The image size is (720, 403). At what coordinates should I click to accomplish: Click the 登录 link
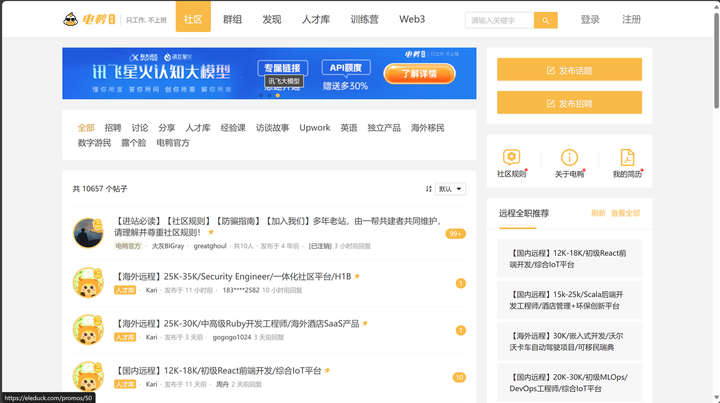click(590, 19)
